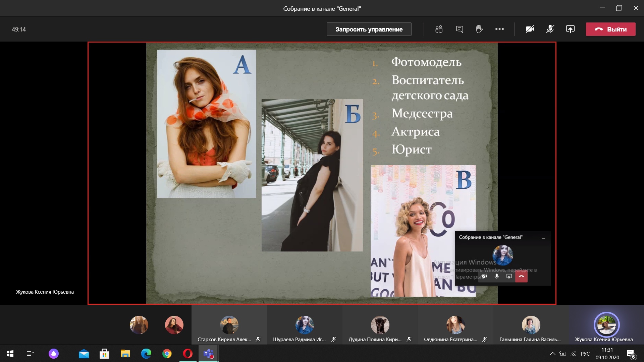Unmute the microphone
The image size is (644, 362).
coord(550,29)
